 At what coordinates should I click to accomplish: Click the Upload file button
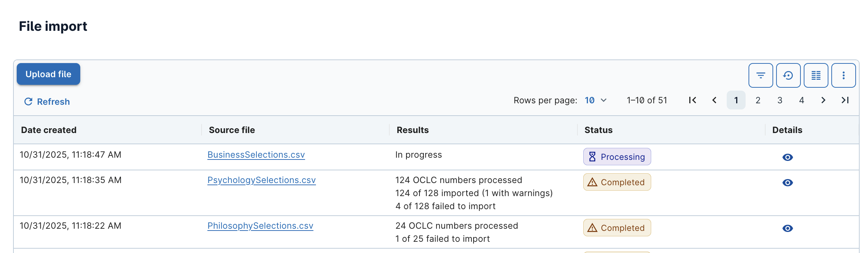click(x=48, y=74)
